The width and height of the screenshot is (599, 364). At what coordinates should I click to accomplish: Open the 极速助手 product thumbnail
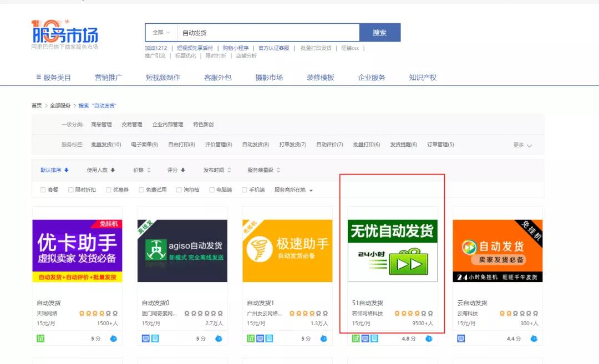point(287,251)
